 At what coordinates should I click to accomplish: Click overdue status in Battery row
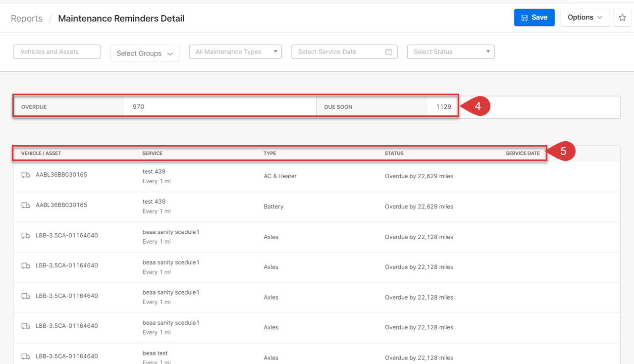click(x=419, y=207)
